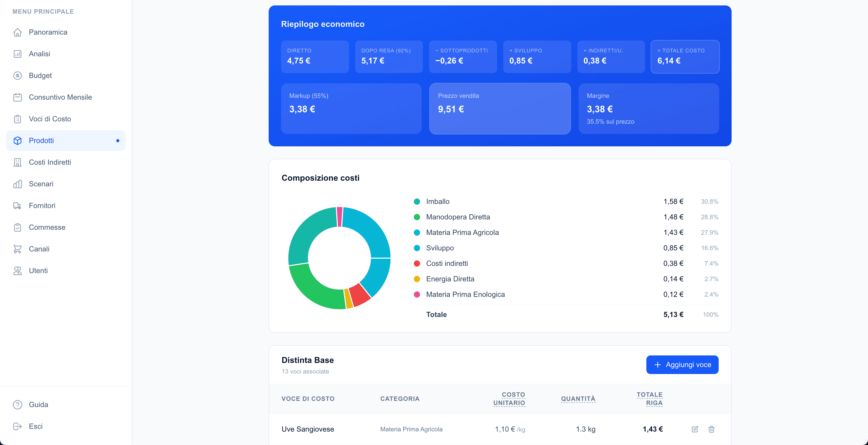This screenshot has width=868, height=445.
Task: Edit the Uve Sangiovese row
Action: coord(695,429)
